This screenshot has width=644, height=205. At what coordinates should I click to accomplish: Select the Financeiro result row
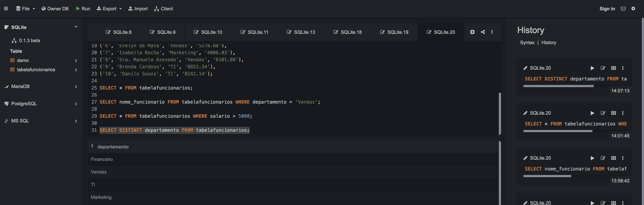click(x=293, y=159)
